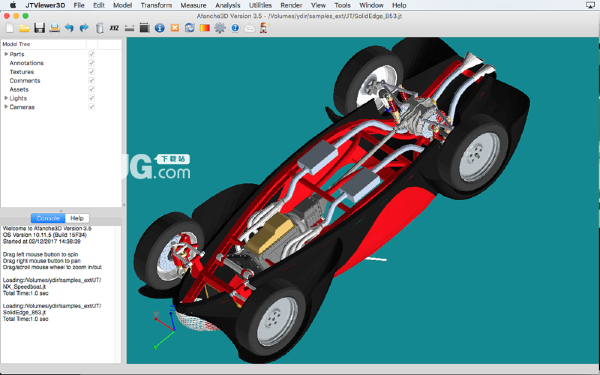600x375 pixels.
Task: Click the orange-red gradient color icon
Action: [x=205, y=28]
